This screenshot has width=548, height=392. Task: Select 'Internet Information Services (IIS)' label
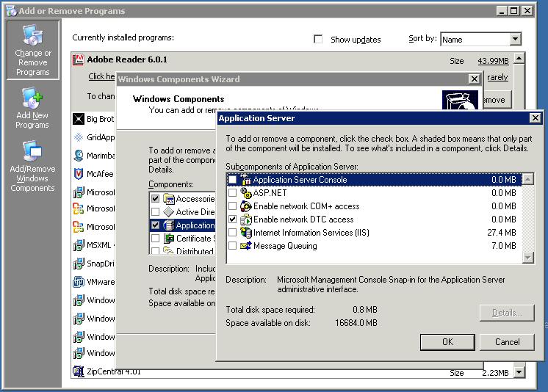311,233
